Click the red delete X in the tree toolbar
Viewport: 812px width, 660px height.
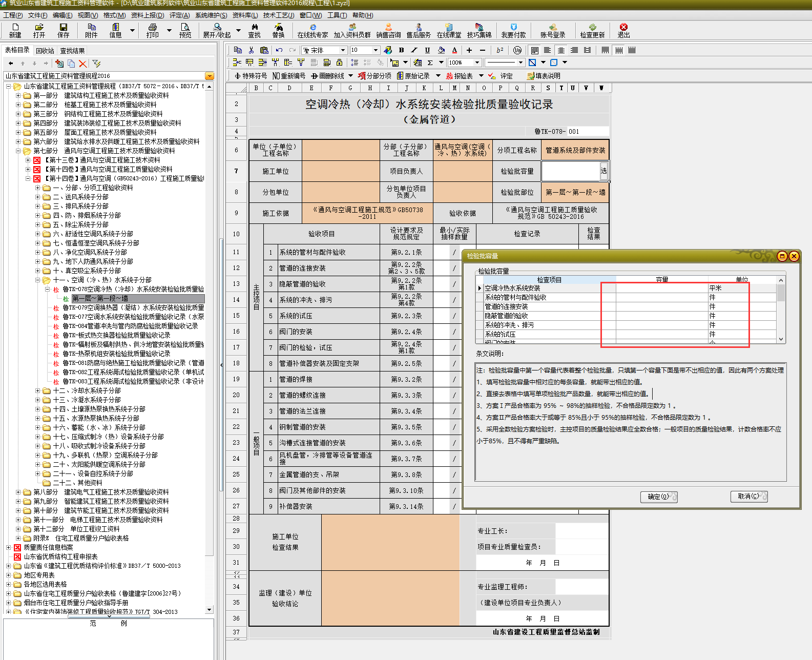click(x=82, y=64)
